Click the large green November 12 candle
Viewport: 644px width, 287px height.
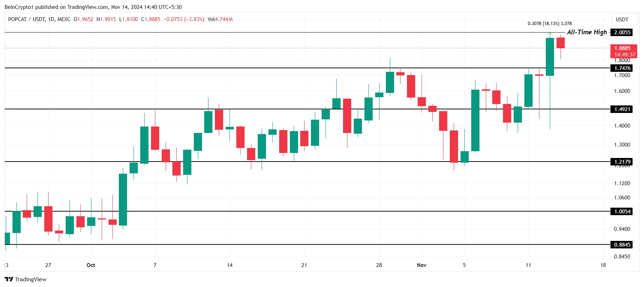[x=550, y=56]
